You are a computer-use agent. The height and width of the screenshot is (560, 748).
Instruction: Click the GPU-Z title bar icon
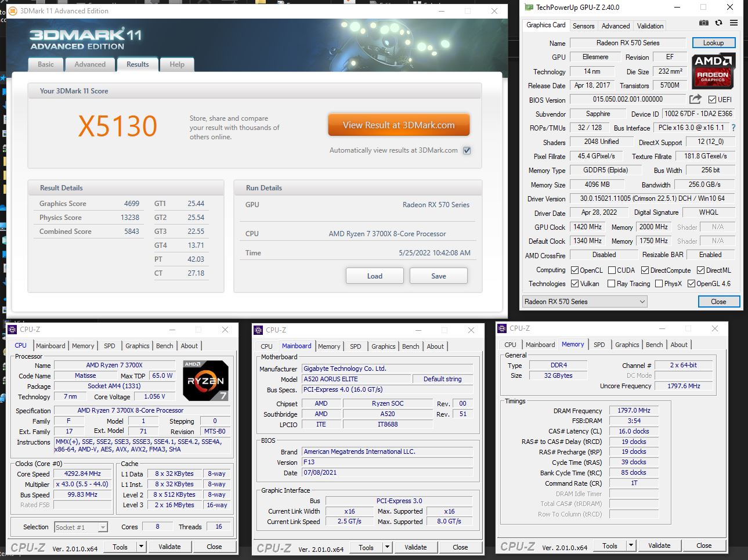[529, 8]
